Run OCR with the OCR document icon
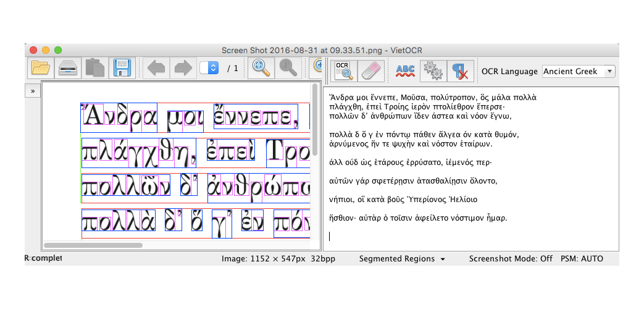Image resolution: width=644 pixels, height=309 pixels. click(x=344, y=72)
